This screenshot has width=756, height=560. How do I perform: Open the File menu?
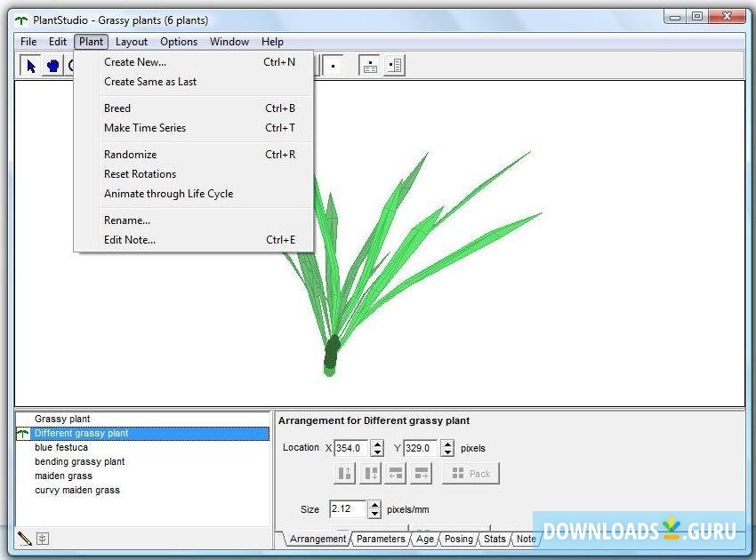coord(28,42)
